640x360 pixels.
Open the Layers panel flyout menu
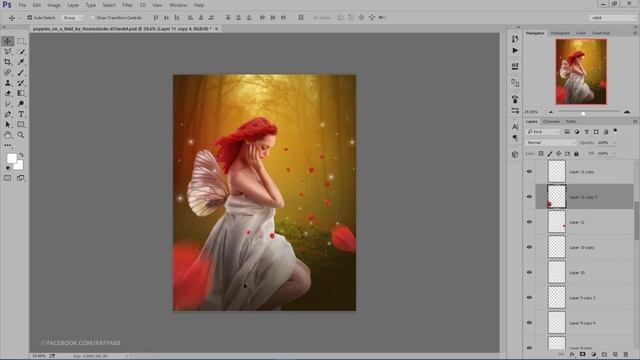click(x=635, y=122)
